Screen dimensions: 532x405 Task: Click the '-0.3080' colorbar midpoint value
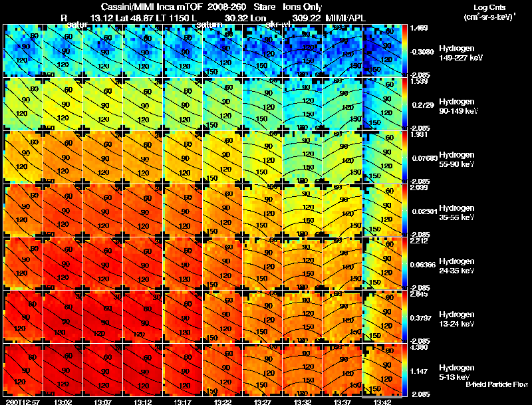tap(422, 52)
